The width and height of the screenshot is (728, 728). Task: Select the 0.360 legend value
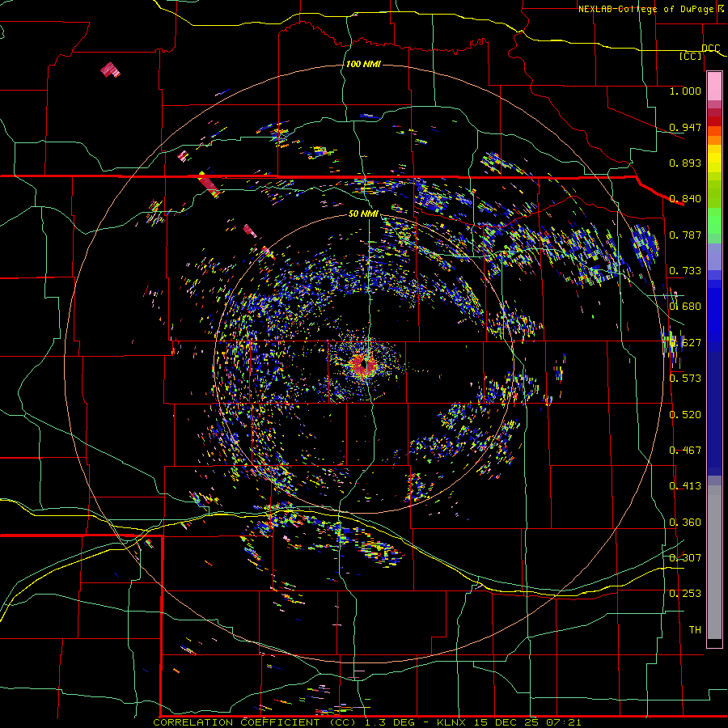(685, 523)
